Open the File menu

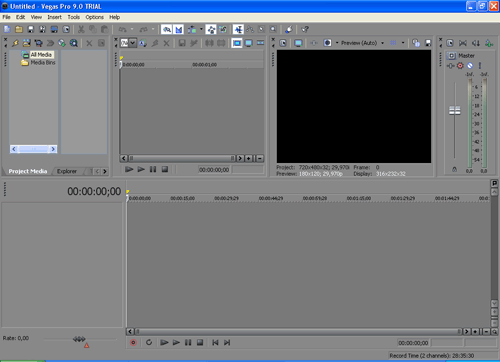tap(6, 17)
